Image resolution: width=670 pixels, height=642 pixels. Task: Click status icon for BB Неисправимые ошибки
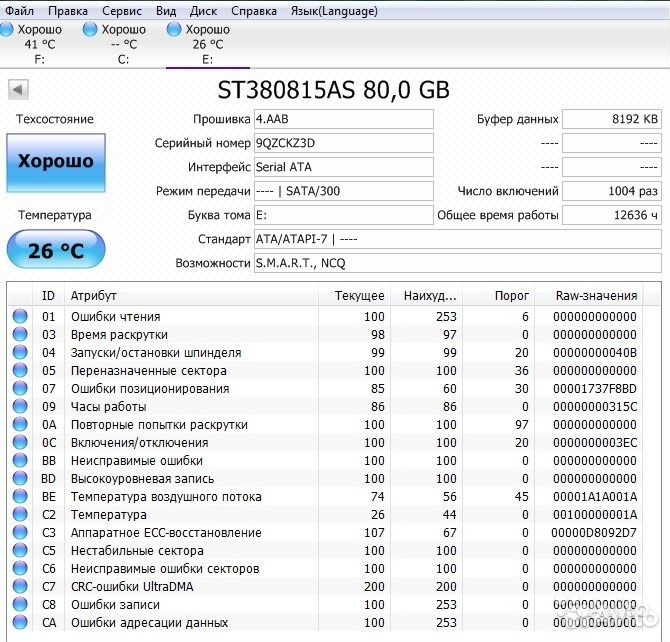pyautogui.click(x=20, y=460)
